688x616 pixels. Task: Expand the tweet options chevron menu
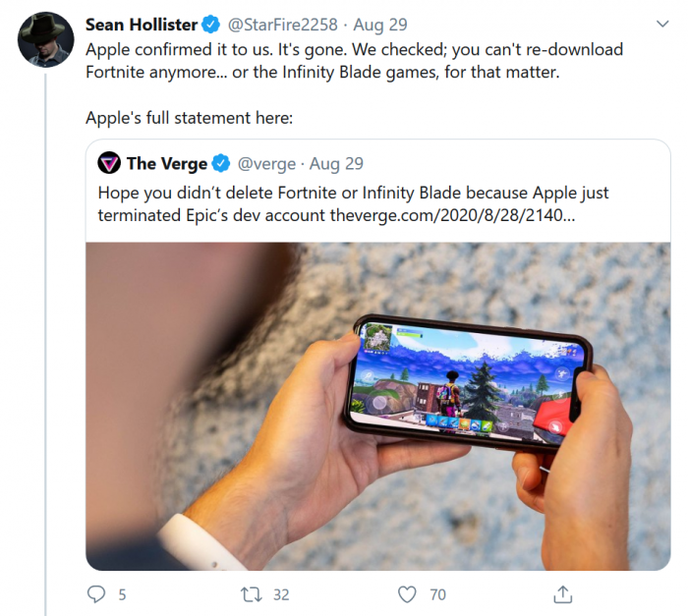[x=658, y=22]
